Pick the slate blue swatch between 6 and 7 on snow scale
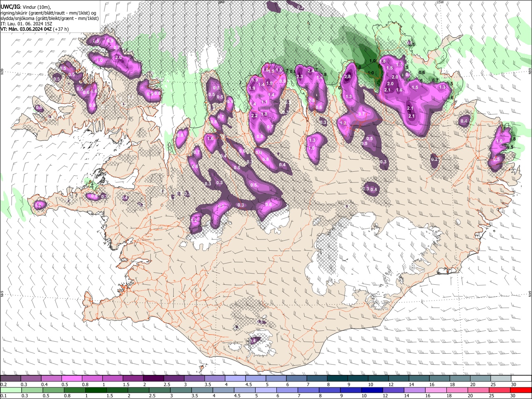The image size is (532, 399). pyautogui.click(x=297, y=379)
